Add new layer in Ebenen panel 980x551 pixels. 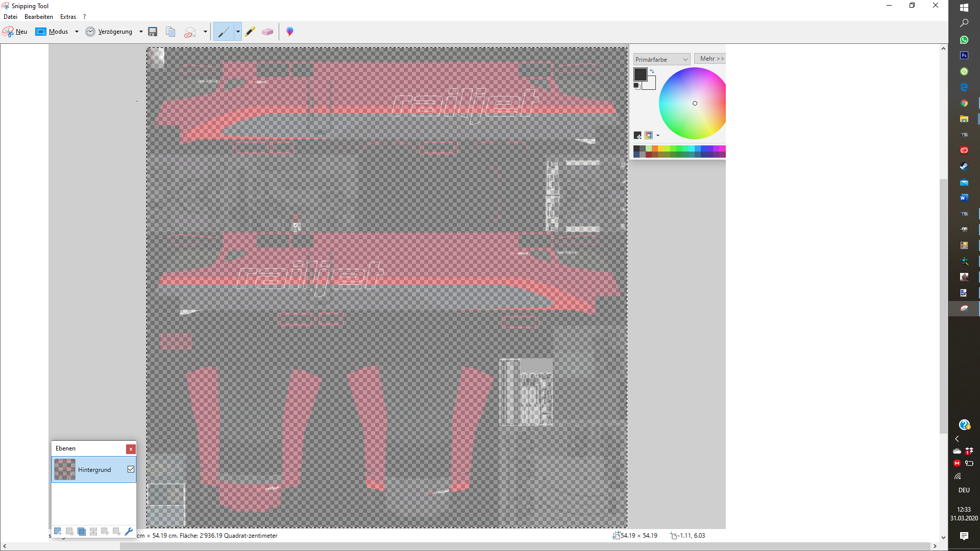(58, 531)
